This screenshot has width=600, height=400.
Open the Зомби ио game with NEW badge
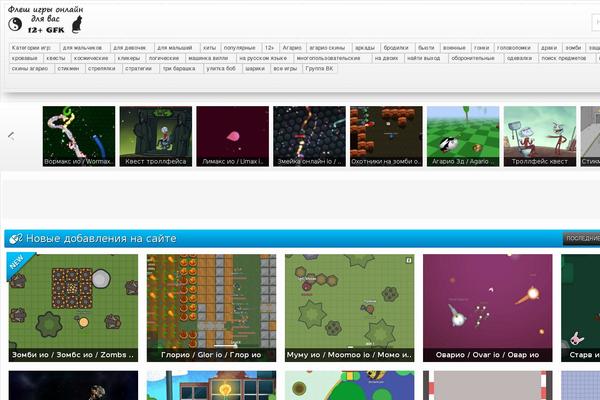(x=74, y=307)
